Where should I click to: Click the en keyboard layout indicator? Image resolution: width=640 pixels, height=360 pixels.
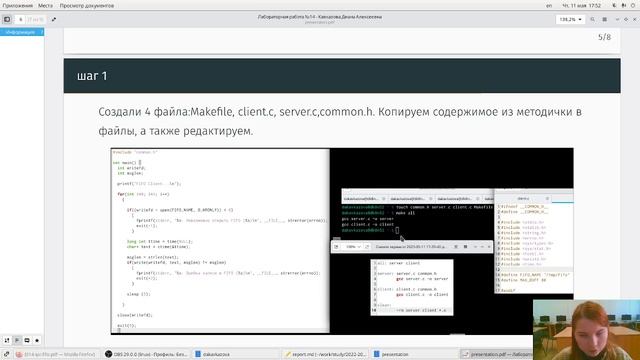549,6
